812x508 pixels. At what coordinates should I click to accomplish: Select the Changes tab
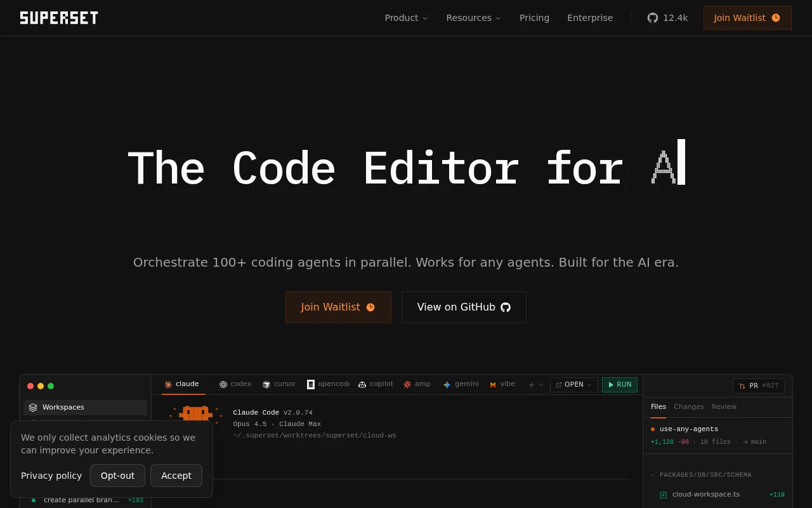[689, 407]
